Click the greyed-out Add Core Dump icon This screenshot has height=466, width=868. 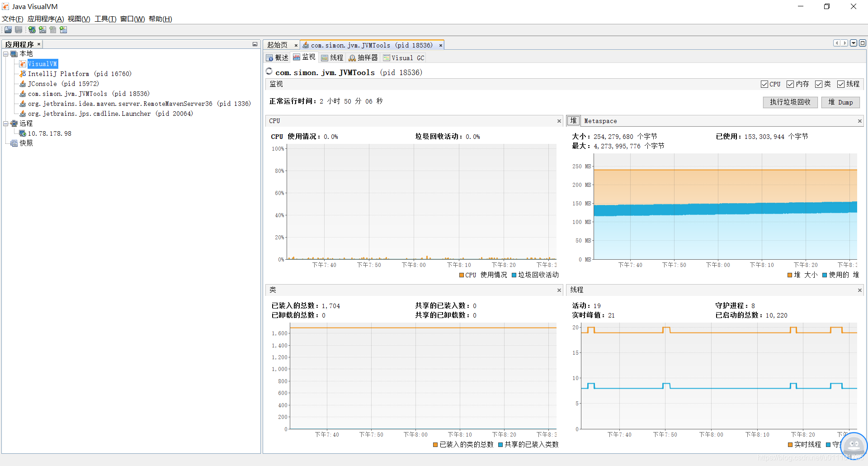(53, 30)
